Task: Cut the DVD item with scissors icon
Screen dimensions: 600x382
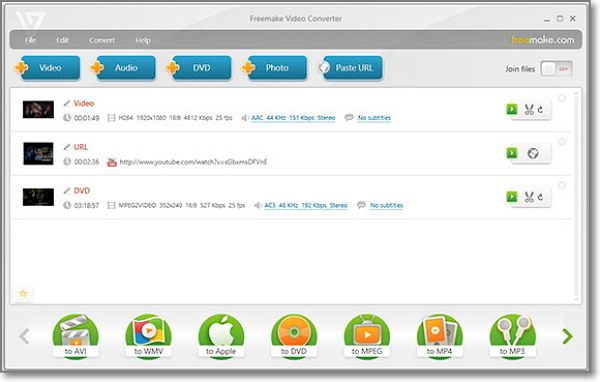Action: pyautogui.click(x=529, y=197)
